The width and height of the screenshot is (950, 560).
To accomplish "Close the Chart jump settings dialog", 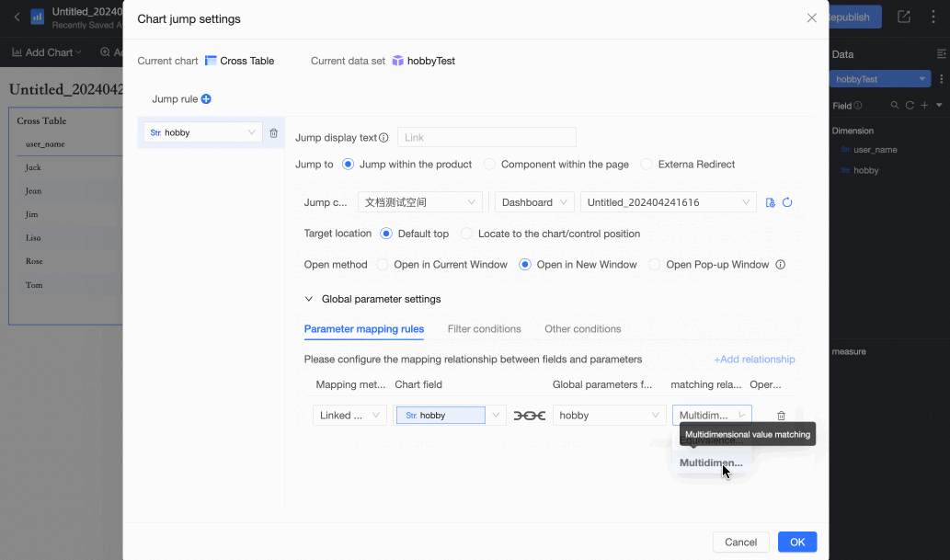I will tap(811, 17).
